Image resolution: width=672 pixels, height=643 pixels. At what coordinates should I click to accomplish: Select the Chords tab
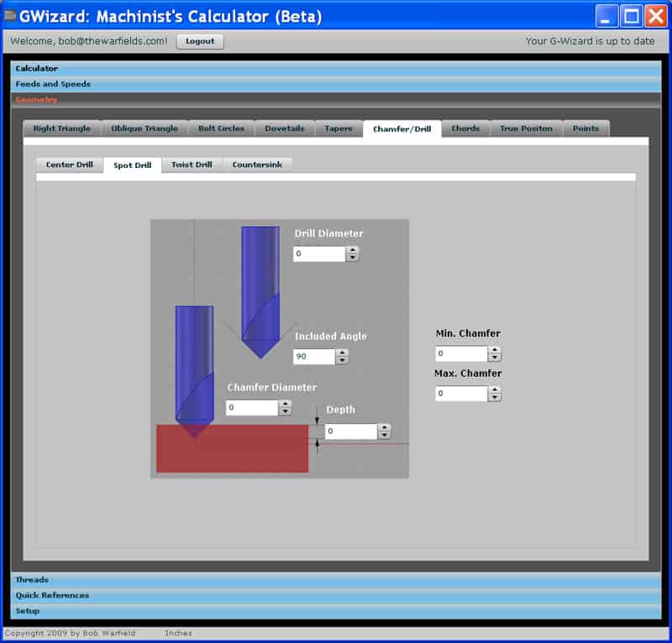coord(465,128)
